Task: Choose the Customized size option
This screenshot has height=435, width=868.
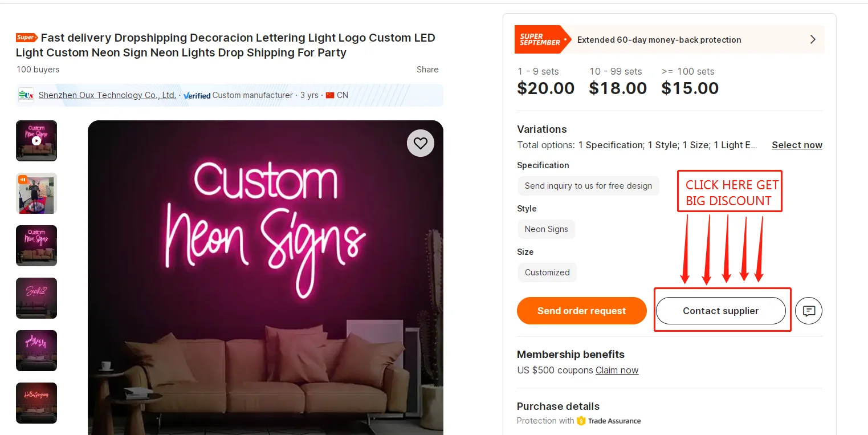Action: pos(547,273)
